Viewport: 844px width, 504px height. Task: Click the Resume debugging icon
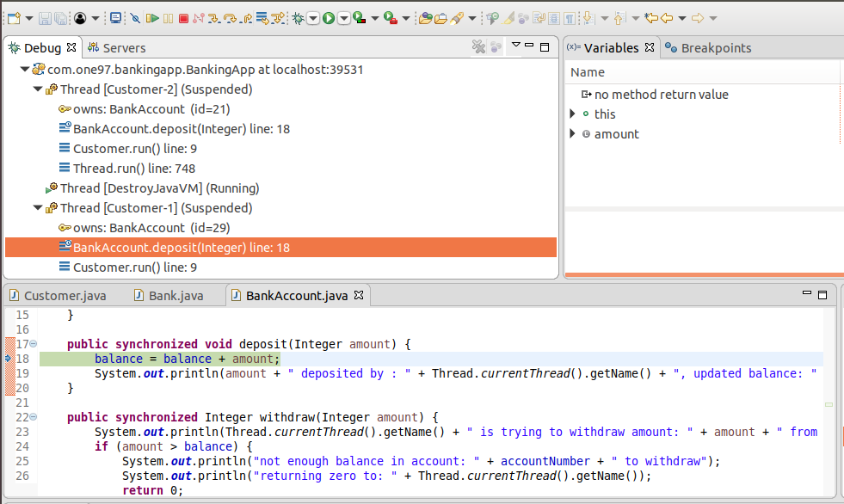tap(152, 18)
